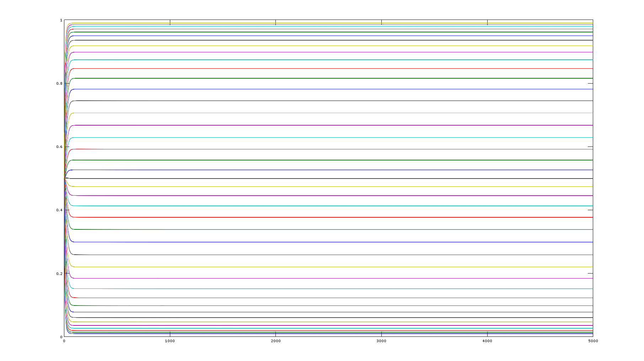
Task: Click the x-axis tick label 1000
Action: [x=170, y=341]
